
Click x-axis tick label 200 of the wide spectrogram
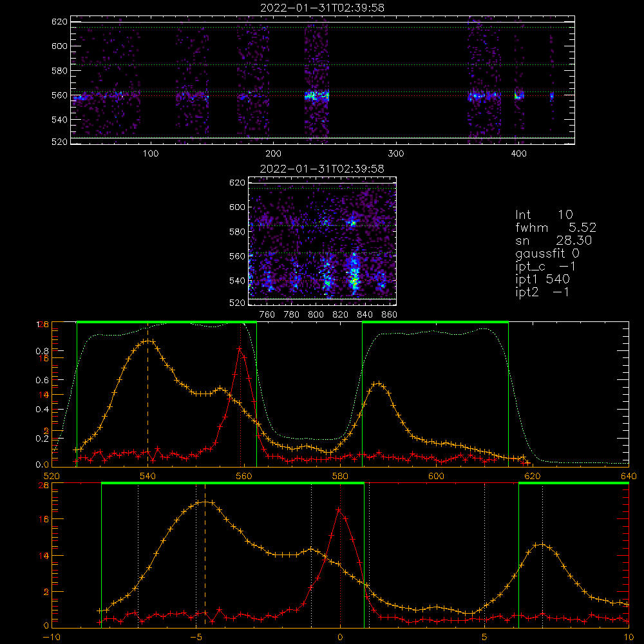(273, 154)
